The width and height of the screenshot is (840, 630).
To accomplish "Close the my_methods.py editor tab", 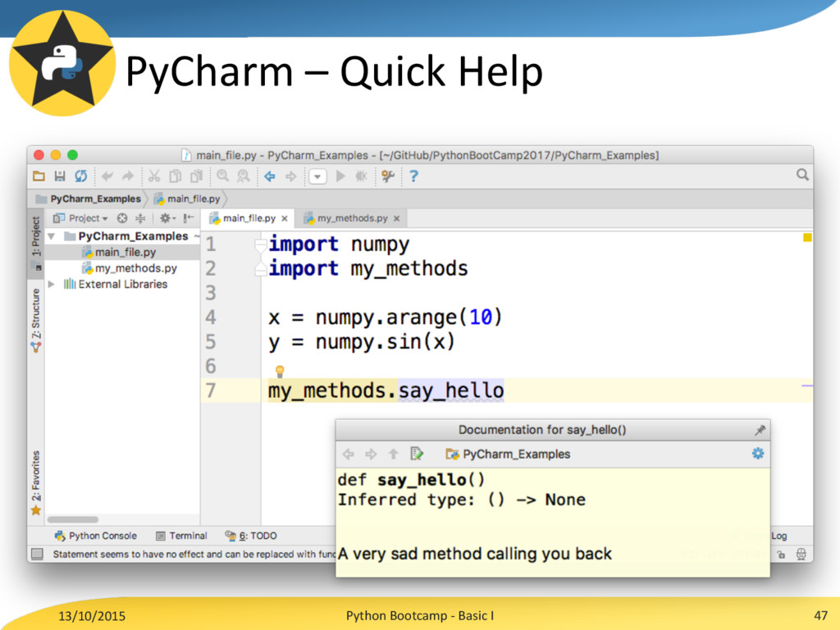I will pyautogui.click(x=396, y=218).
